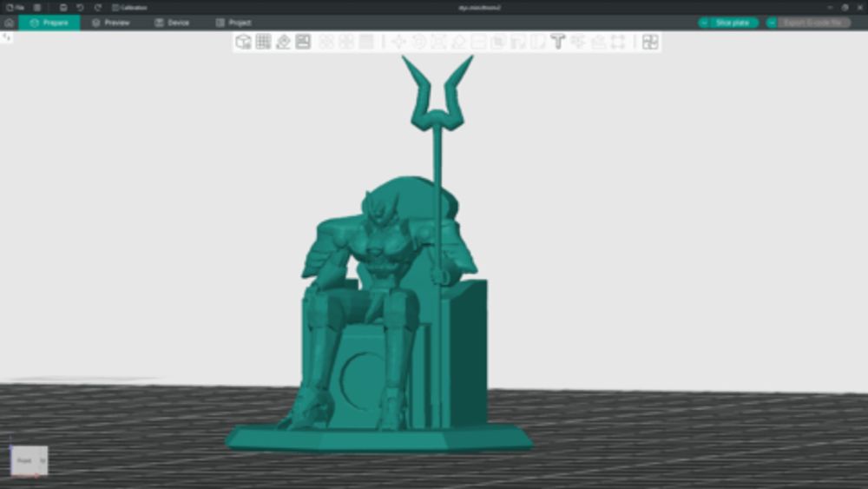Restore down the slicer window

pyautogui.click(x=845, y=7)
